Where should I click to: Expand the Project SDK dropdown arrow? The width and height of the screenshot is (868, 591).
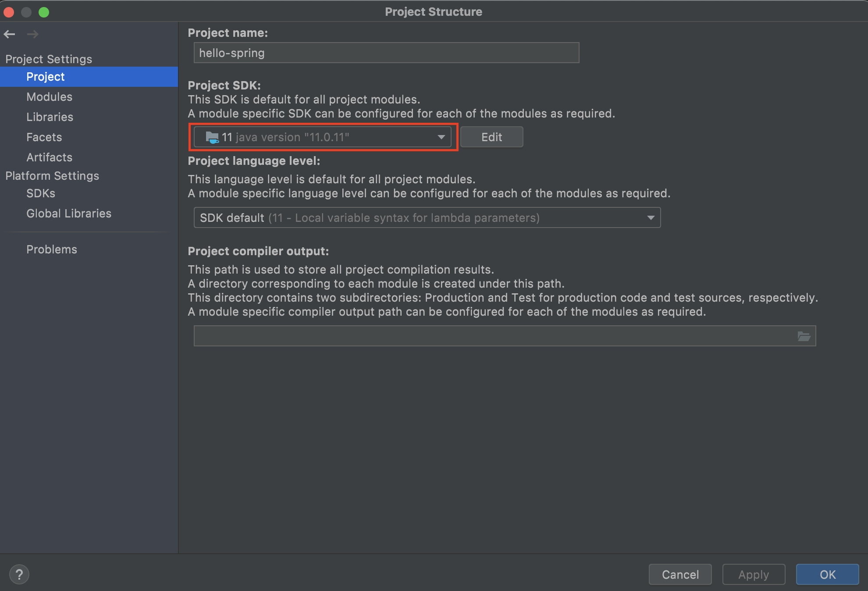click(x=441, y=137)
